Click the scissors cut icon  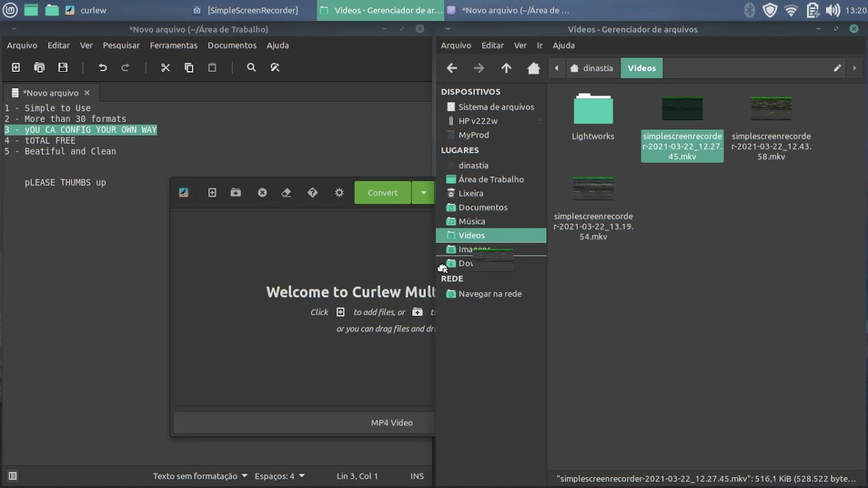(x=165, y=67)
